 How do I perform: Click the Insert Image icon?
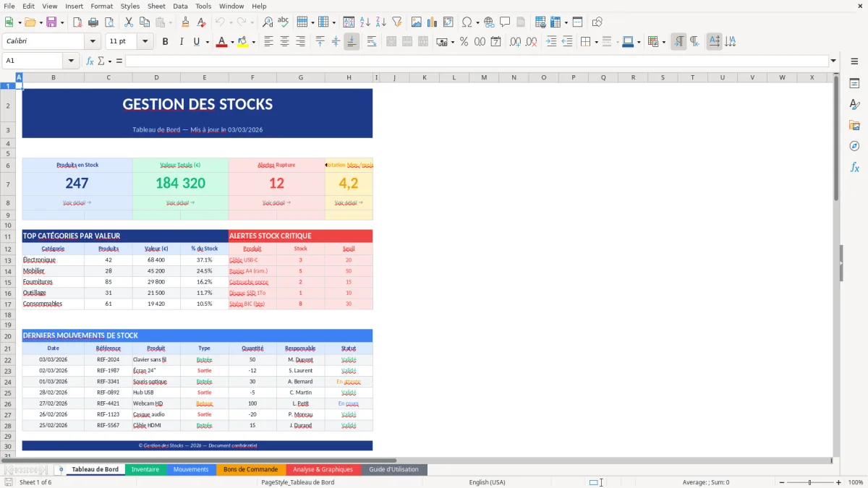tap(417, 22)
